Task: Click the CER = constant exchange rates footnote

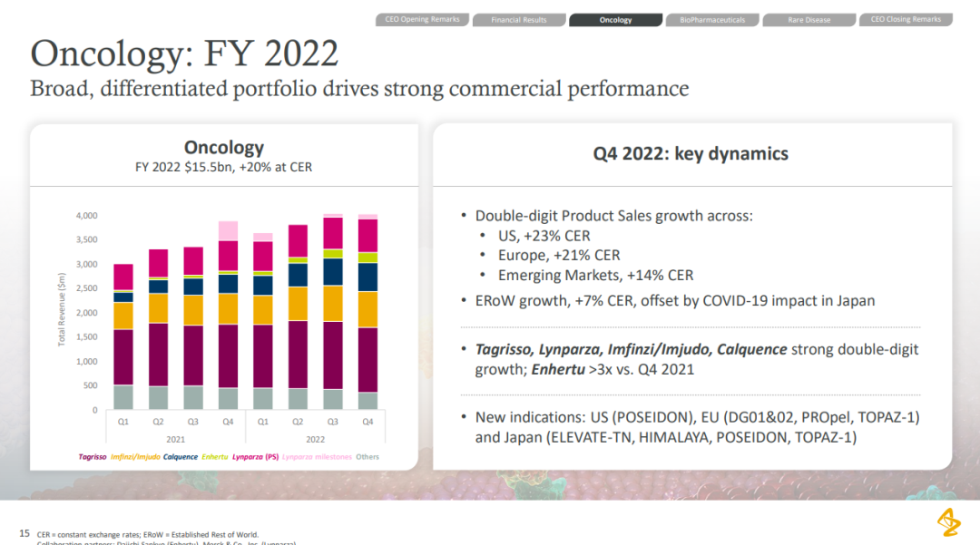Action: tap(148, 535)
